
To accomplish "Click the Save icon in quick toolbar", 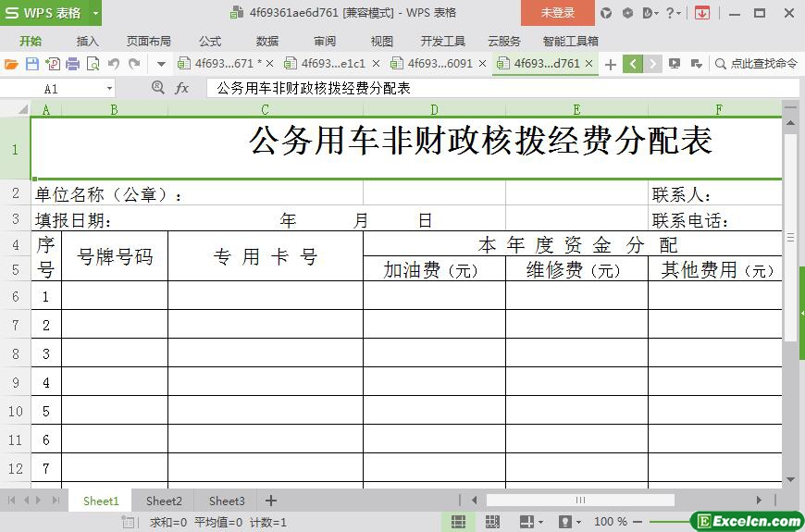I will tap(32, 64).
